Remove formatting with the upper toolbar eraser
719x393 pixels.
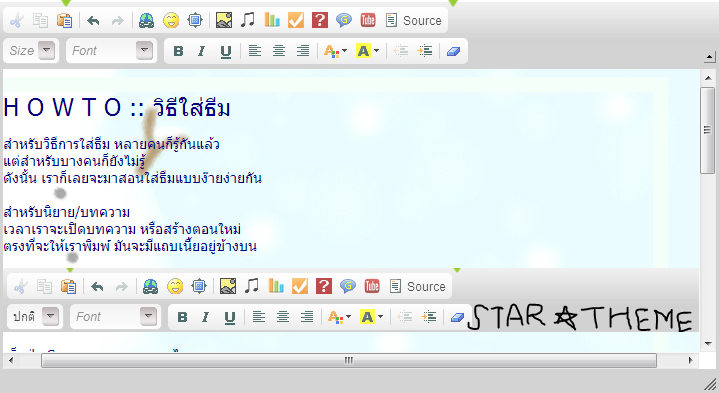pyautogui.click(x=453, y=51)
